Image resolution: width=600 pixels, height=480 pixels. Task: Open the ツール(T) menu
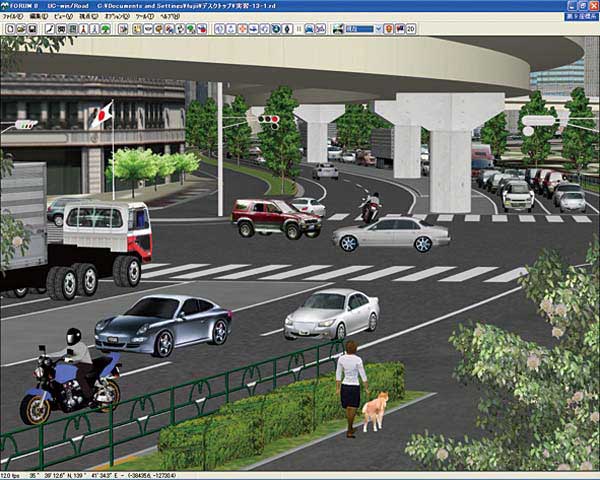click(x=145, y=16)
